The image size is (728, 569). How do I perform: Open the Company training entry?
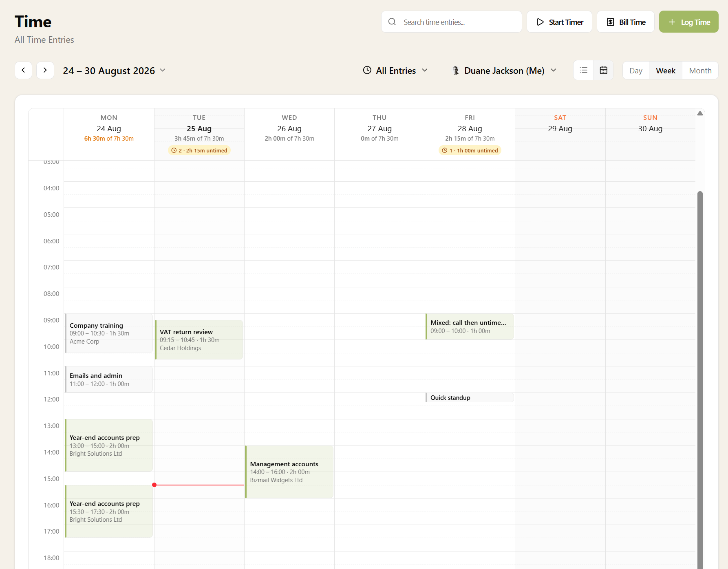click(109, 333)
